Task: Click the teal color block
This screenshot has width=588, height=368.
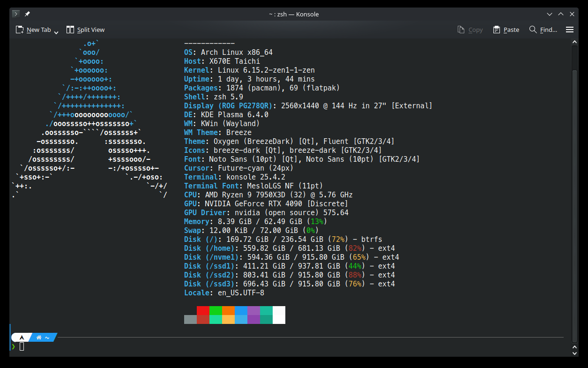Action: pyautogui.click(x=266, y=310)
